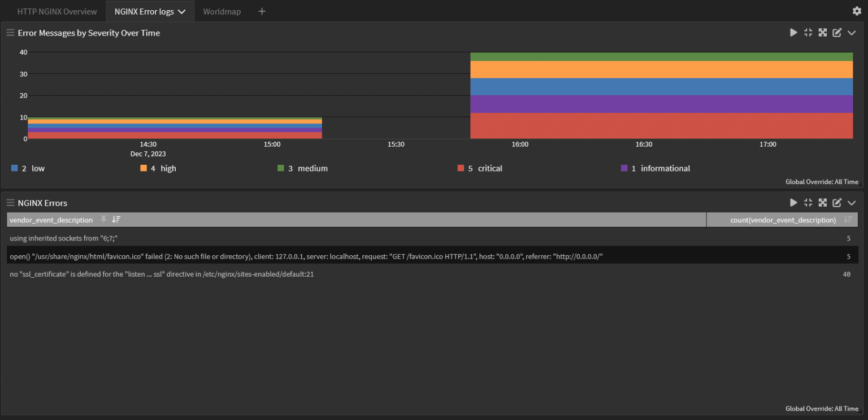Click green medium segment of right bar
Viewport: 868px width, 420px height.
661,56
